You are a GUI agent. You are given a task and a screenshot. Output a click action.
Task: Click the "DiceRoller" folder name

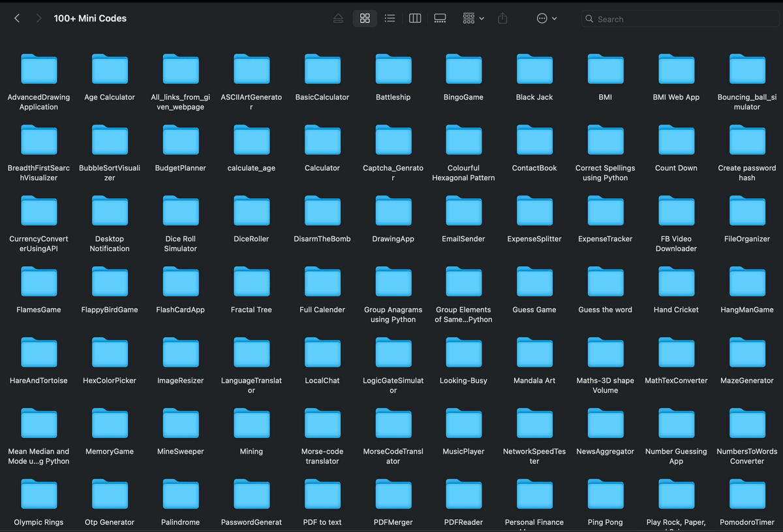click(x=251, y=239)
